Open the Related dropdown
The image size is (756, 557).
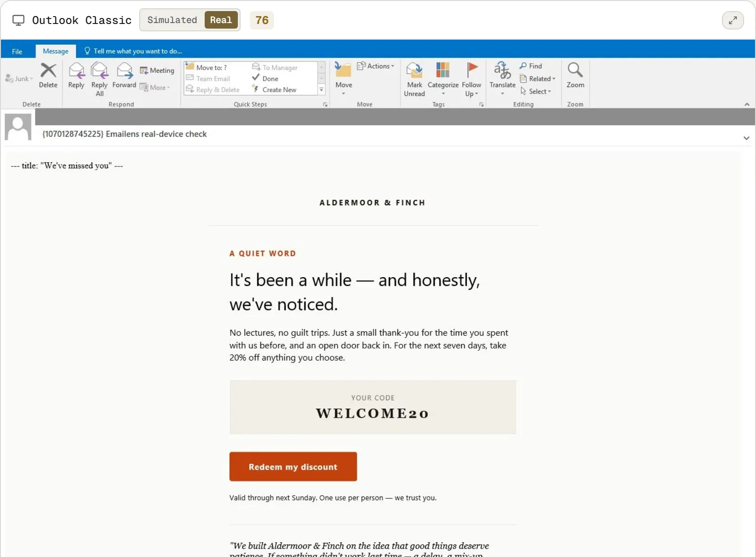[537, 79]
